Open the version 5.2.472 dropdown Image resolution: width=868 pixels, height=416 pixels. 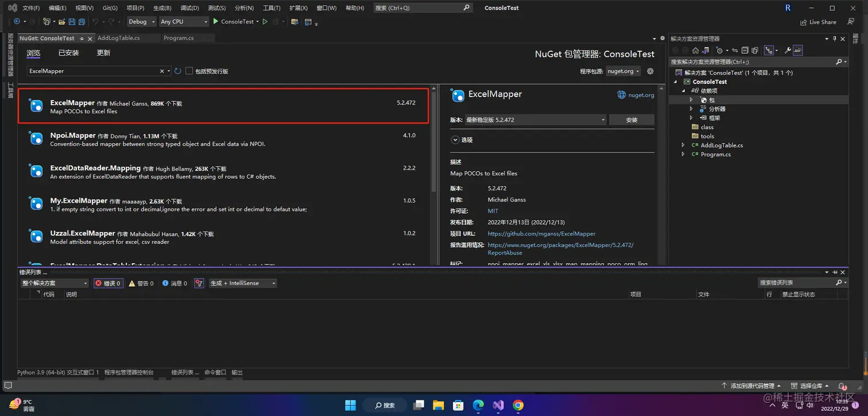click(535, 120)
